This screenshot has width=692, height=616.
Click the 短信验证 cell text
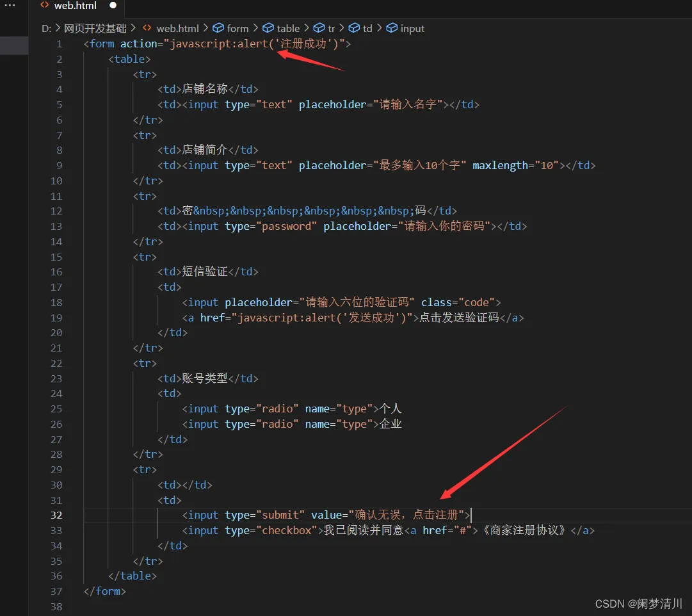tap(205, 272)
